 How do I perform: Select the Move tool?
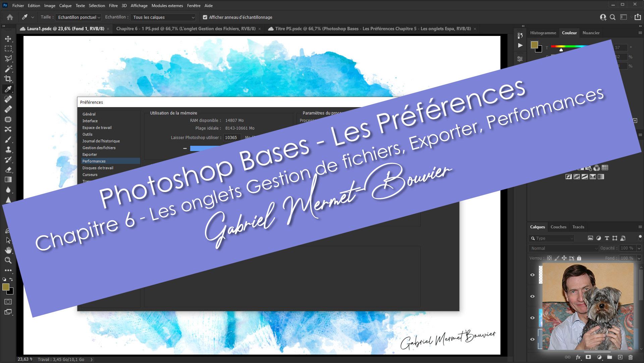[8, 39]
